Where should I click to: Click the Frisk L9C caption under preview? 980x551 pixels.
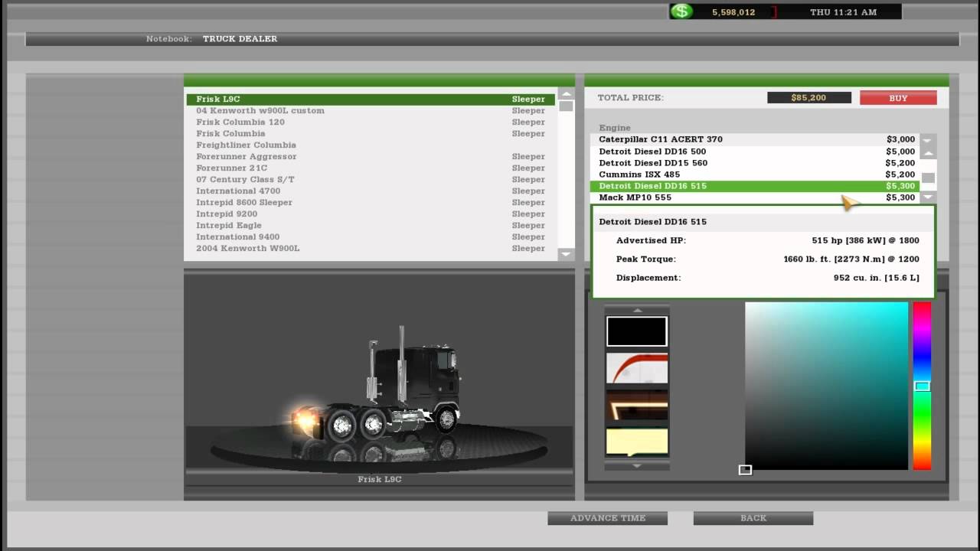click(x=380, y=480)
